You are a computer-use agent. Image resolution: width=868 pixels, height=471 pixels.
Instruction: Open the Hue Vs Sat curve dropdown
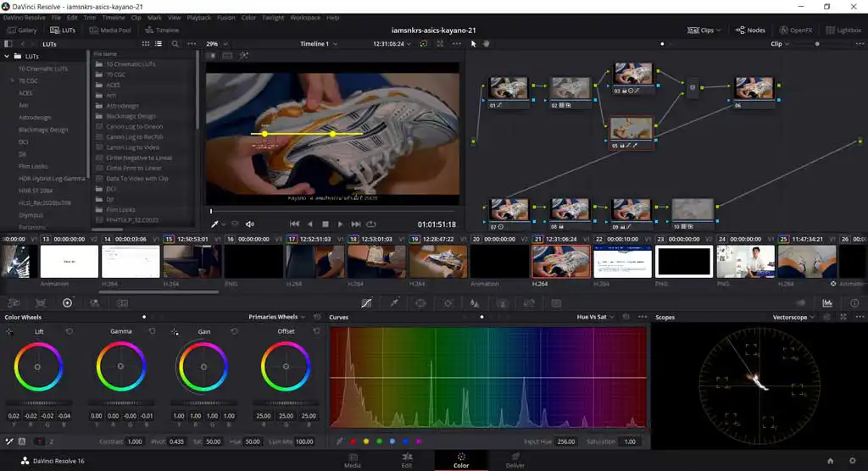pyautogui.click(x=596, y=317)
